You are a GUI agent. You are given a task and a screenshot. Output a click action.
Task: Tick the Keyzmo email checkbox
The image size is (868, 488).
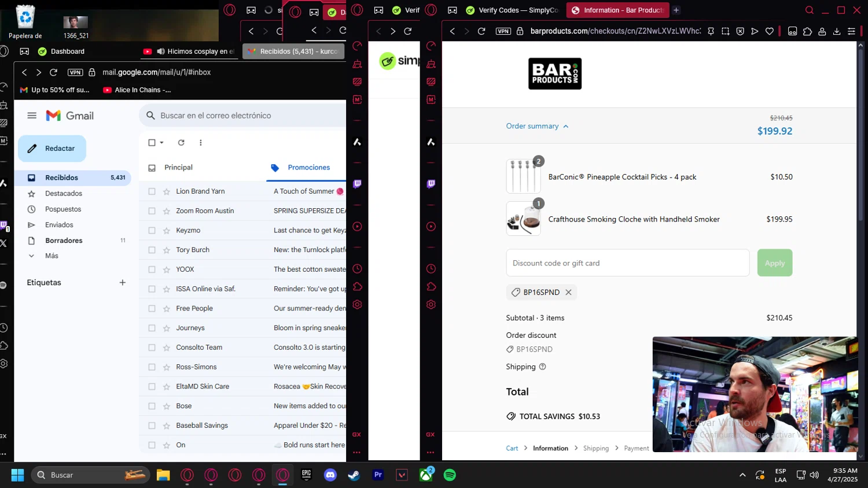[x=152, y=230]
